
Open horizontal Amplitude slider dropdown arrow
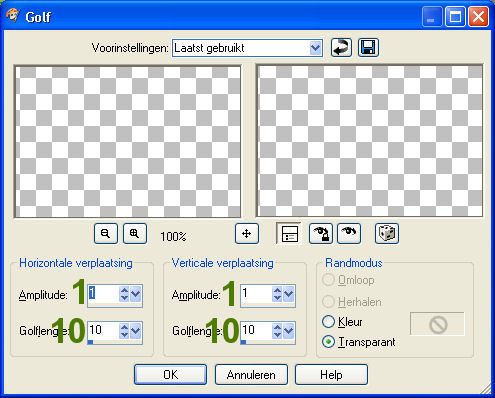pos(136,294)
